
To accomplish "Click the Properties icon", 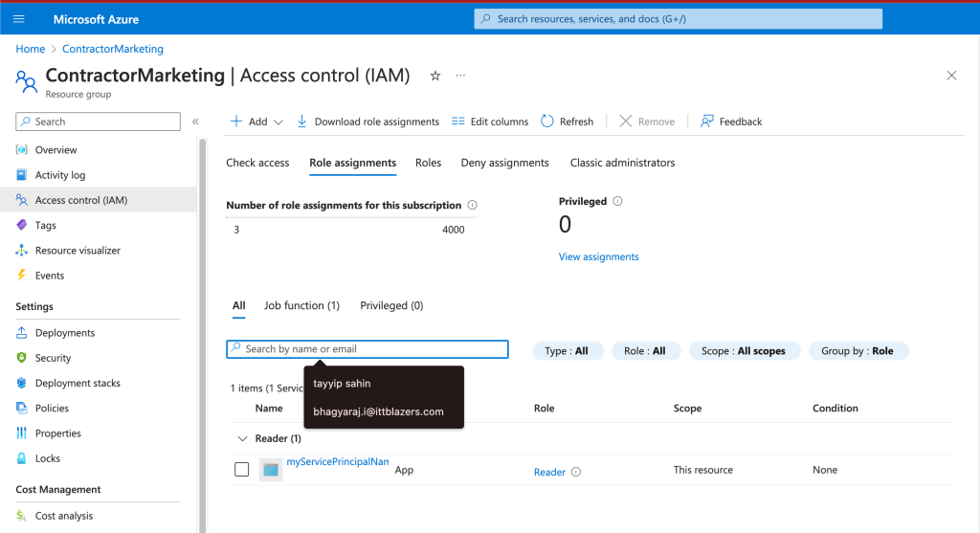I will [22, 433].
